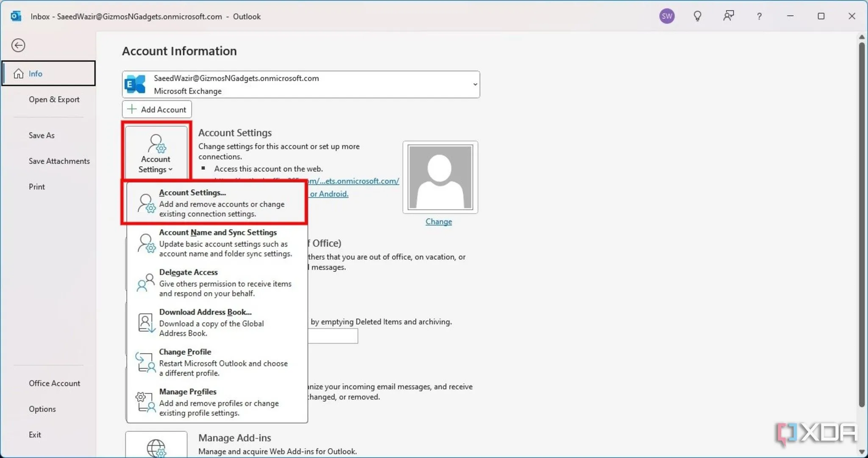Click the scroll up arrow
The image size is (868, 458).
(x=862, y=37)
